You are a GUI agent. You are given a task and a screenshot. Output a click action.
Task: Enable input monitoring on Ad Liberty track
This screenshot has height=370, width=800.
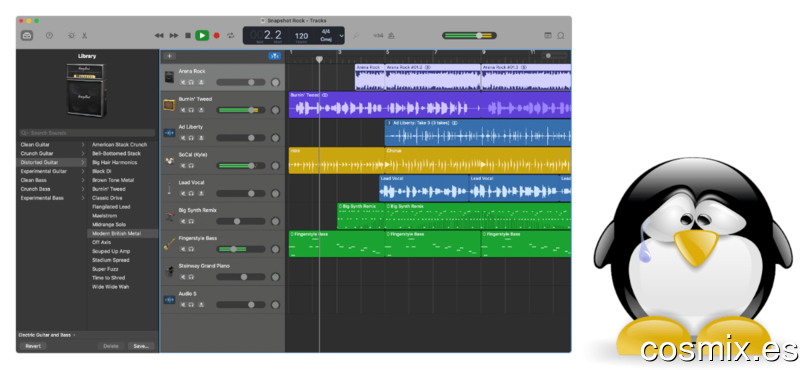point(201,138)
